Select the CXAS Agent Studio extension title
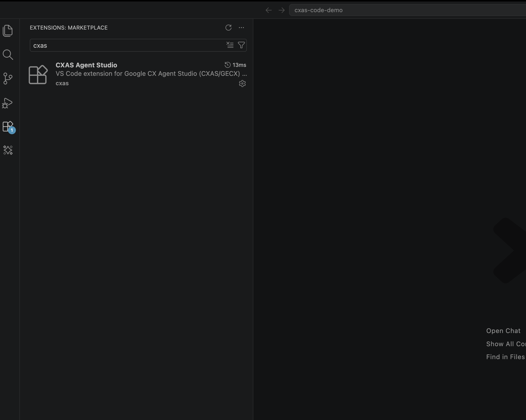 86,65
